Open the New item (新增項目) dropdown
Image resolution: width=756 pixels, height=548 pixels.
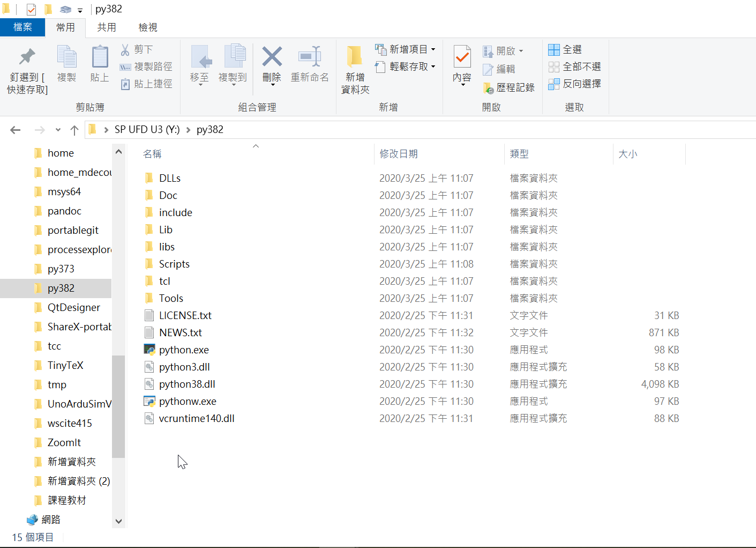(x=433, y=49)
